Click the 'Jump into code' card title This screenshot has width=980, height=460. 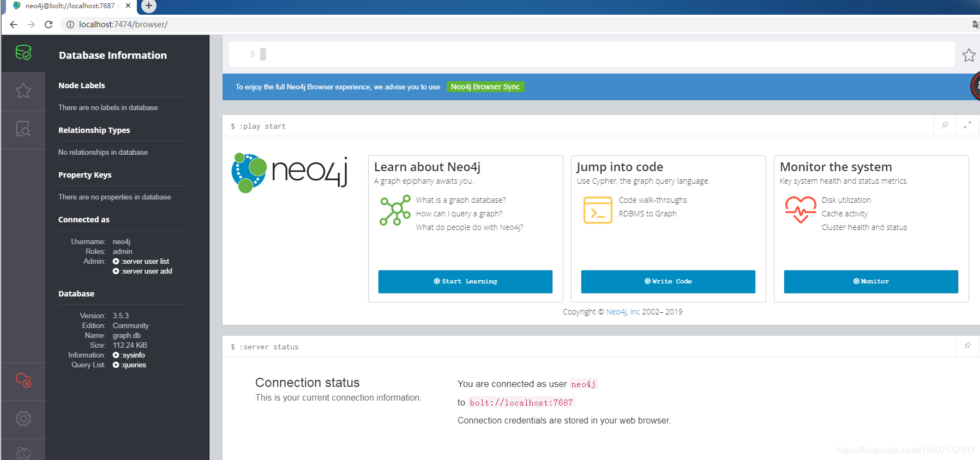tap(620, 167)
